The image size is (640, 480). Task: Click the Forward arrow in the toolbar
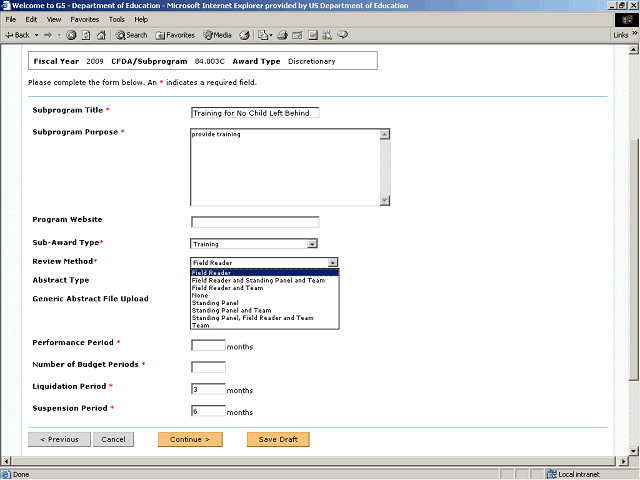48,35
